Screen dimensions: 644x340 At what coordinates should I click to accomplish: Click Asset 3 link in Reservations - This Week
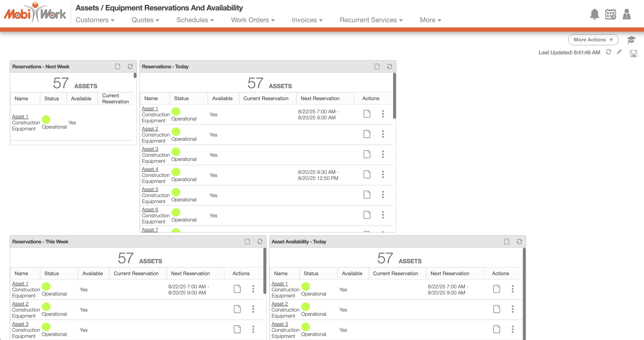coord(20,324)
